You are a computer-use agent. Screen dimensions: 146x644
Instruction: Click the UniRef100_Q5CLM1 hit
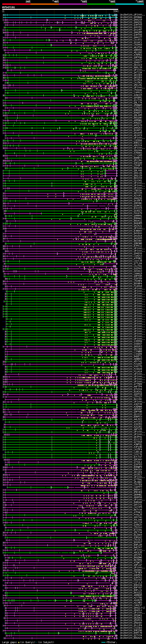pos(131,85)
